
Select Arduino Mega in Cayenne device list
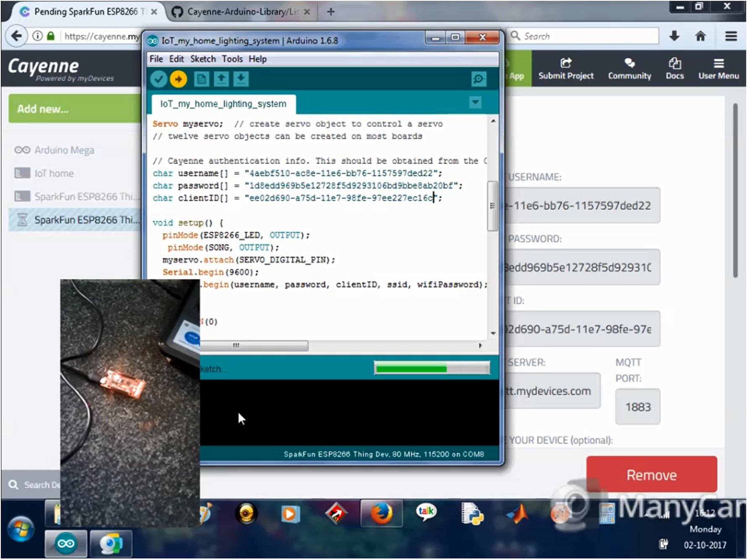pos(64,150)
